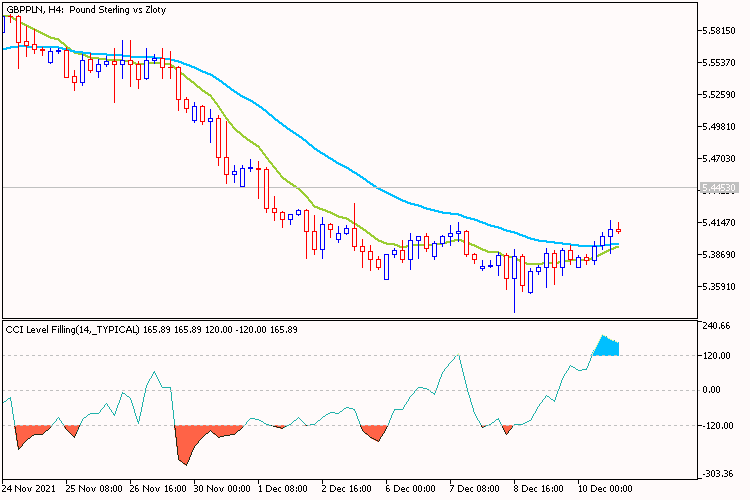Click the '8 Dec 16:00' time label
750x500 pixels.
(539, 489)
